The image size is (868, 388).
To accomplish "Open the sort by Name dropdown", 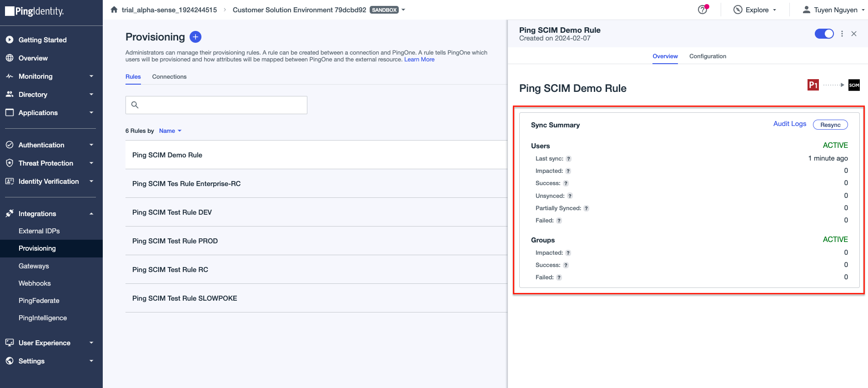I will click(170, 131).
